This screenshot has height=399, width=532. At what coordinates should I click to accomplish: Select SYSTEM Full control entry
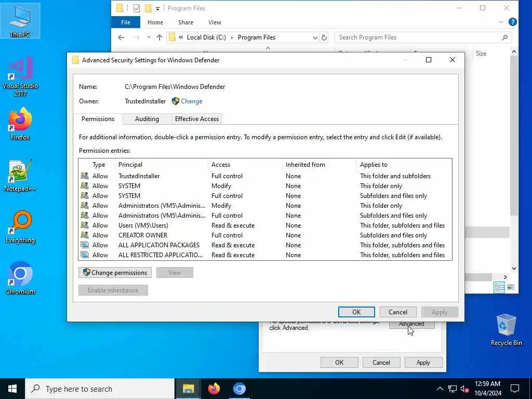click(265, 196)
